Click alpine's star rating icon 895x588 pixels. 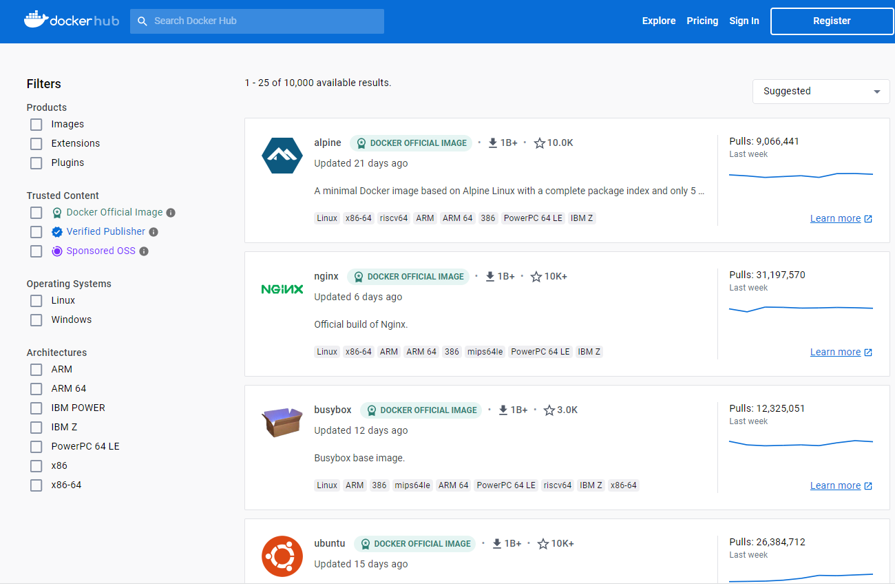pos(540,143)
